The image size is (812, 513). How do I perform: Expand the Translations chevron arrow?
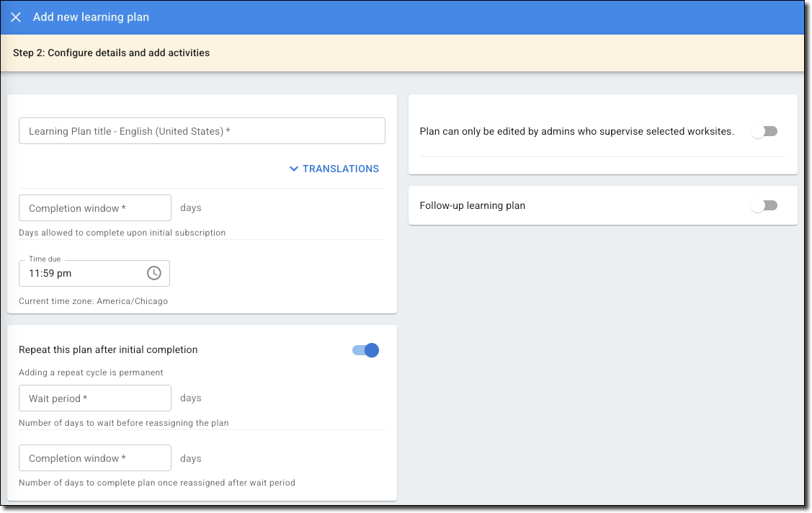(x=293, y=169)
